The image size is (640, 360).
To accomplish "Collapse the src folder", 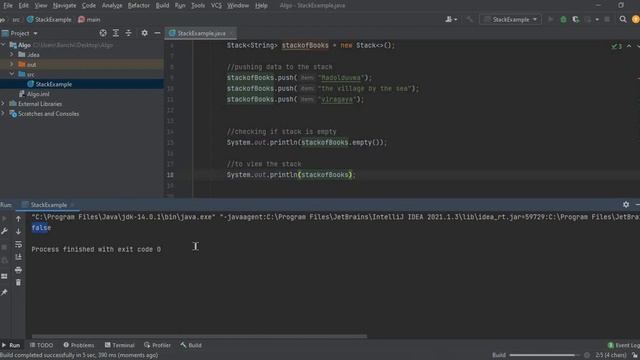I will click(12, 74).
